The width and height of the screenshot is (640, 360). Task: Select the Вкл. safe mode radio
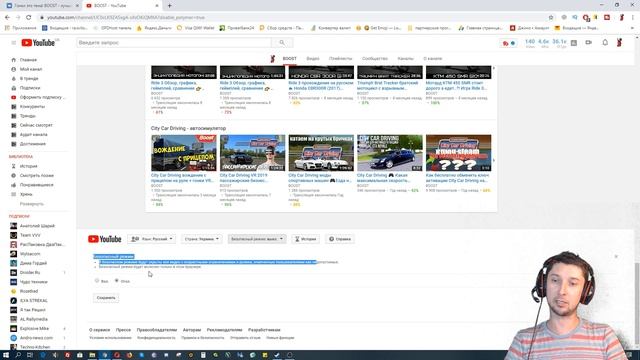(x=97, y=280)
